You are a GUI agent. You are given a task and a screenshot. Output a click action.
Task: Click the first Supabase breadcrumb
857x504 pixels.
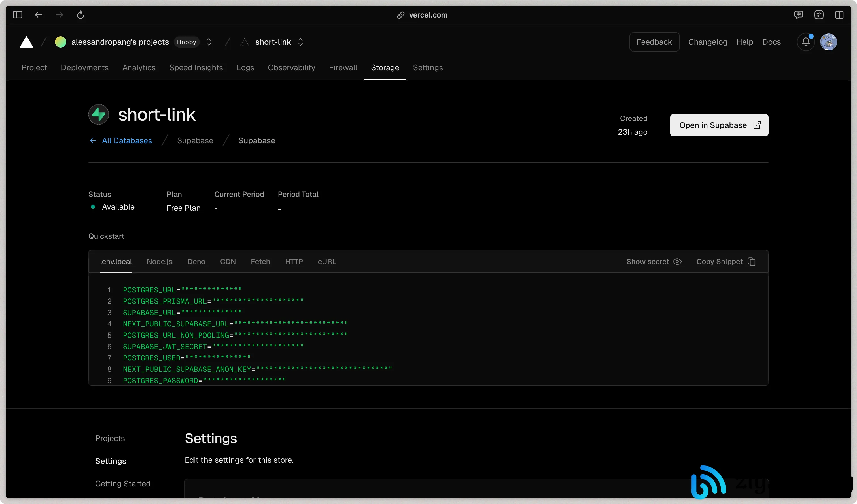click(195, 141)
